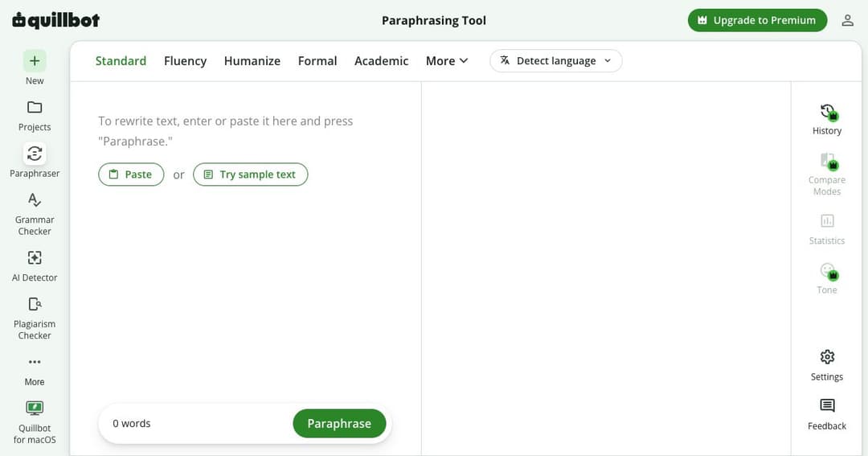Open the Plagiarism Checker tool

point(35,318)
